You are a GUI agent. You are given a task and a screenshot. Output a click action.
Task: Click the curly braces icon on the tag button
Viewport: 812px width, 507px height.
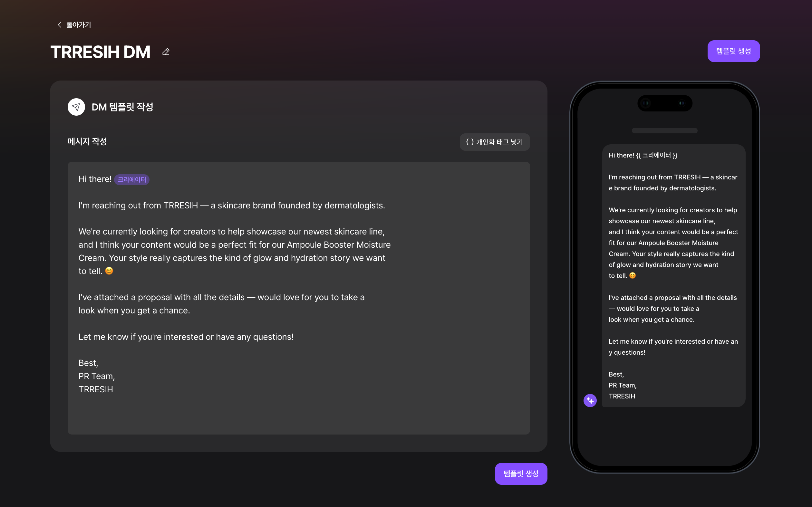(469, 142)
